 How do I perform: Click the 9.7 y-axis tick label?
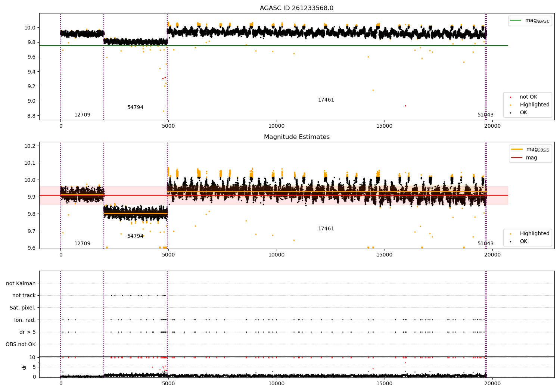click(x=31, y=231)
